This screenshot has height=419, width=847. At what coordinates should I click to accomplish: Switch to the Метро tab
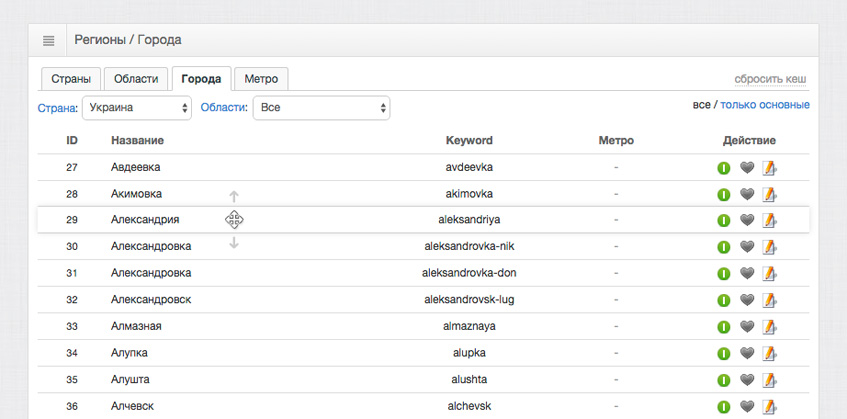261,79
